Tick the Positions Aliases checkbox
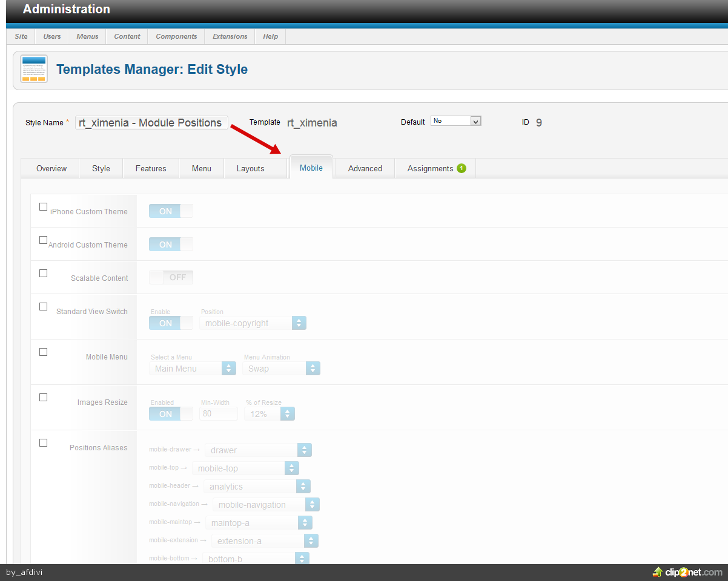 43,443
